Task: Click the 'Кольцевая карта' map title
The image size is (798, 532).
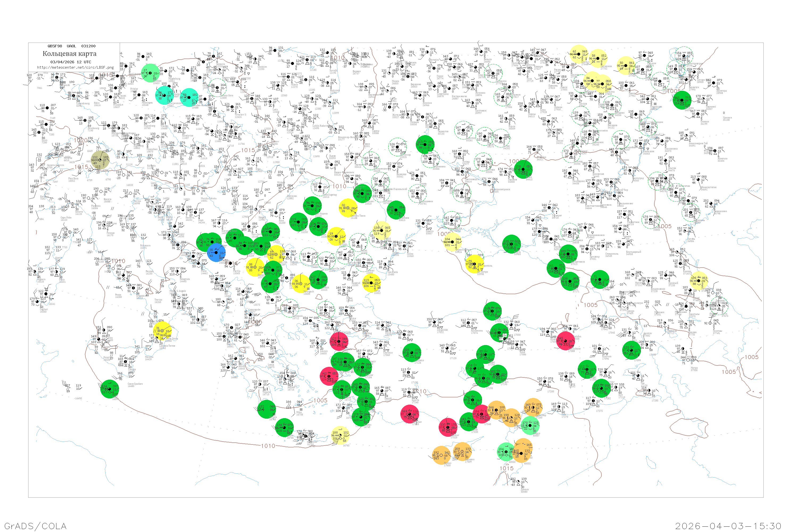Action: click(69, 54)
